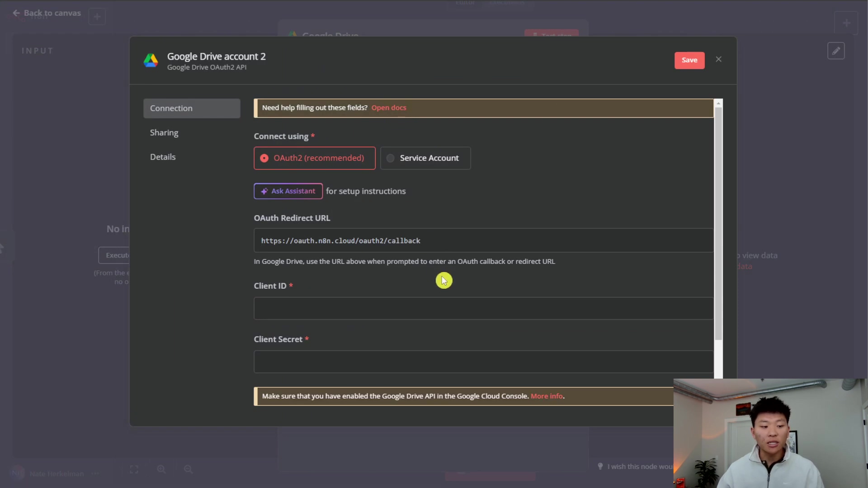Open the docs link
The height and width of the screenshot is (488, 868).
pyautogui.click(x=389, y=108)
